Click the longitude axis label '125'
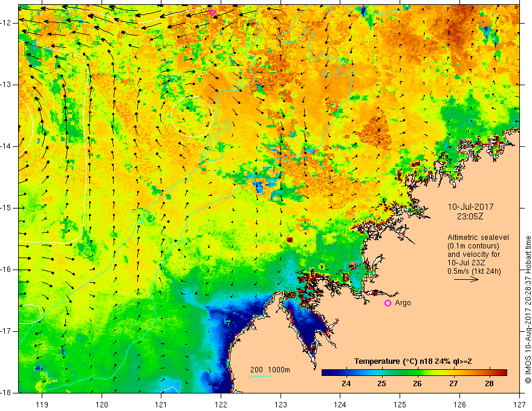Image resolution: width=532 pixels, height=411 pixels. (x=400, y=404)
